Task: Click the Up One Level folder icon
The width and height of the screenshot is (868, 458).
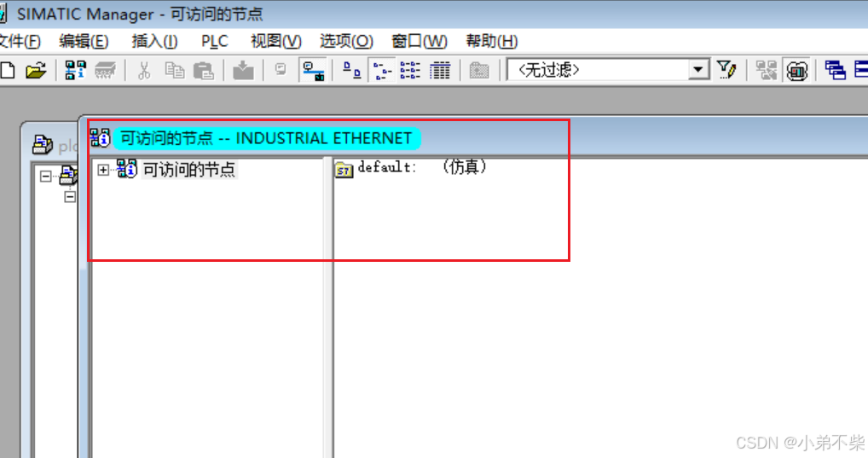Action: 479,70
